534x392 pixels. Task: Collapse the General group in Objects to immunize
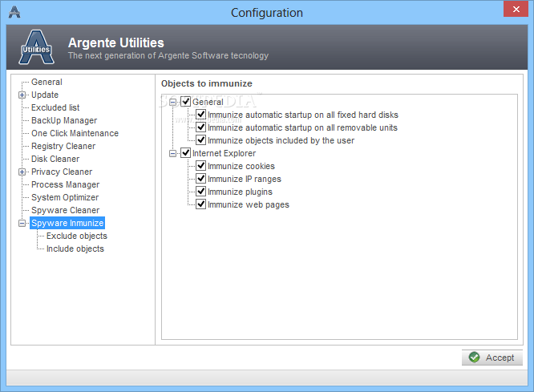tap(173, 102)
